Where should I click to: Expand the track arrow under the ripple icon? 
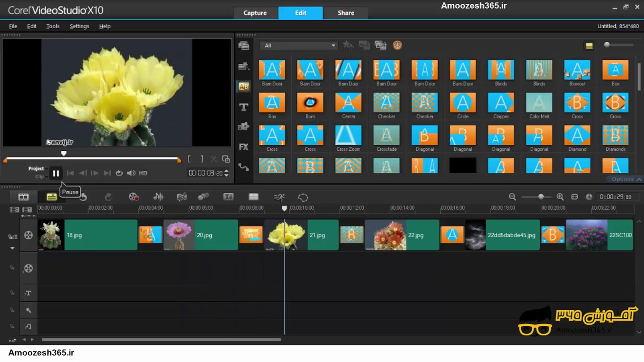[13, 248]
